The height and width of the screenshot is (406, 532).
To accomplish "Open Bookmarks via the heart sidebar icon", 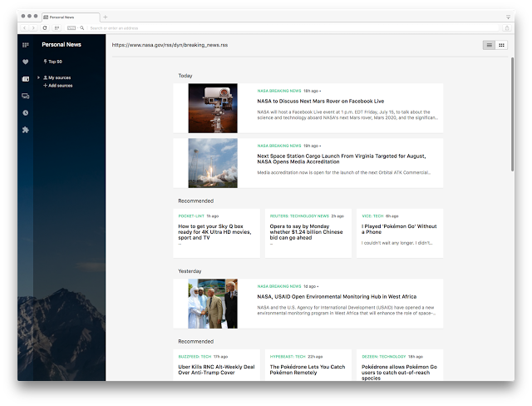I will click(26, 62).
